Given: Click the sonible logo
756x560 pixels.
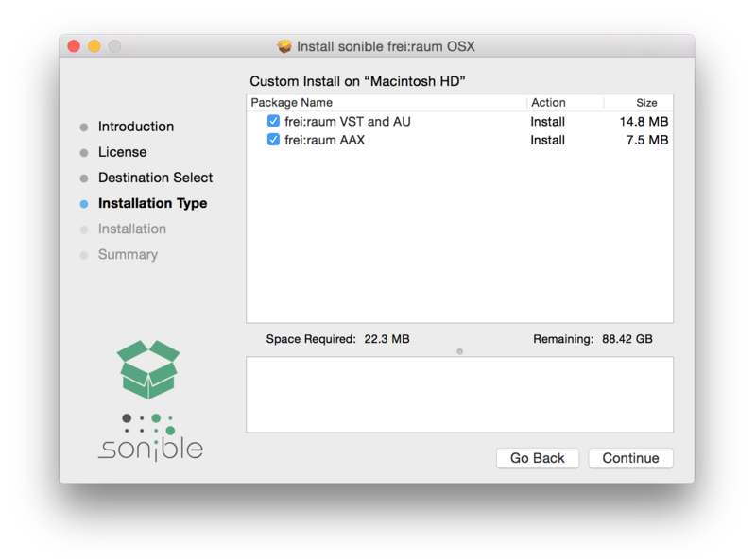Looking at the screenshot, I should 150,437.
